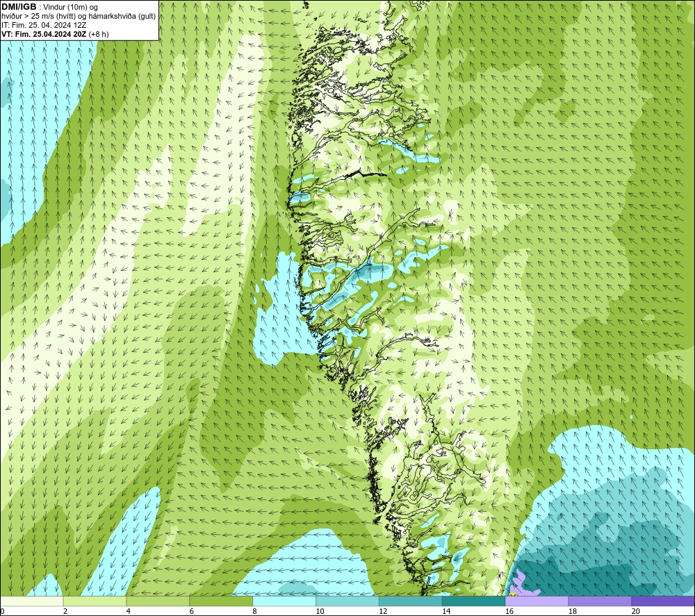Click the '2' scale label
The width and height of the screenshot is (695, 616).
click(x=65, y=612)
